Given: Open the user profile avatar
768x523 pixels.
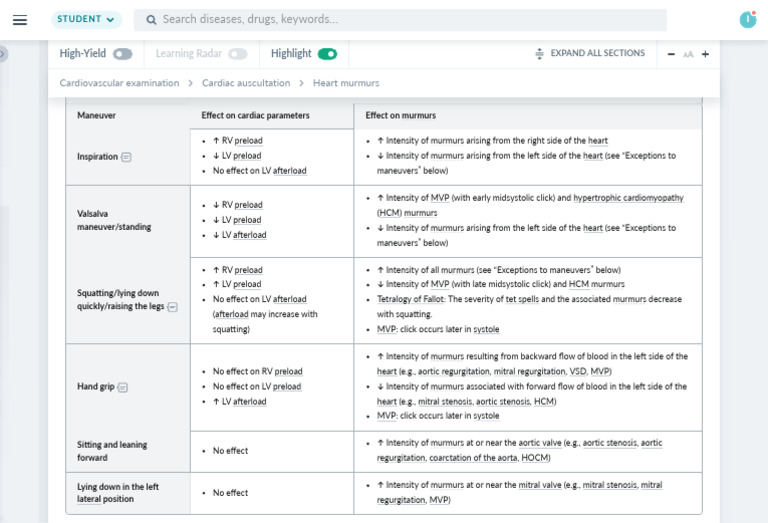Looking at the screenshot, I should (x=747, y=19).
